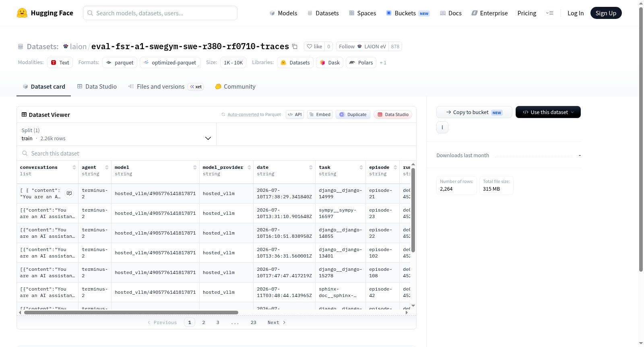The image size is (644, 347).
Task: Focus the Search this dataset field
Action: point(217,153)
